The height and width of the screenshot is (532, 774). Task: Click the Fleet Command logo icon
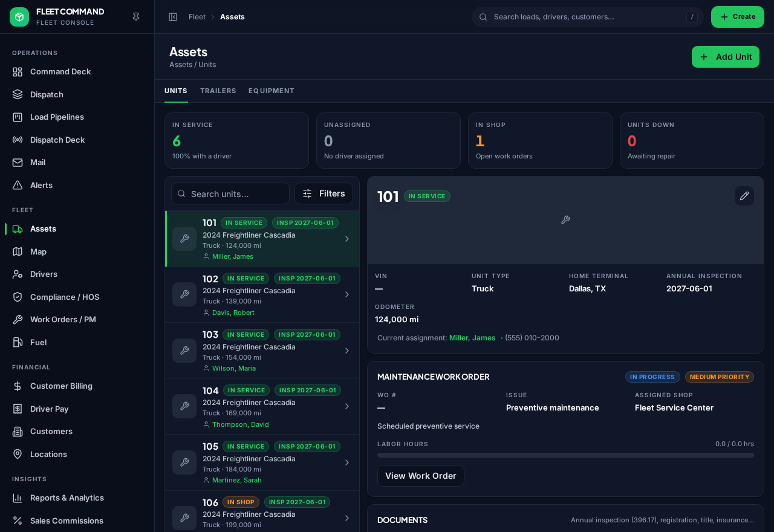(19, 17)
